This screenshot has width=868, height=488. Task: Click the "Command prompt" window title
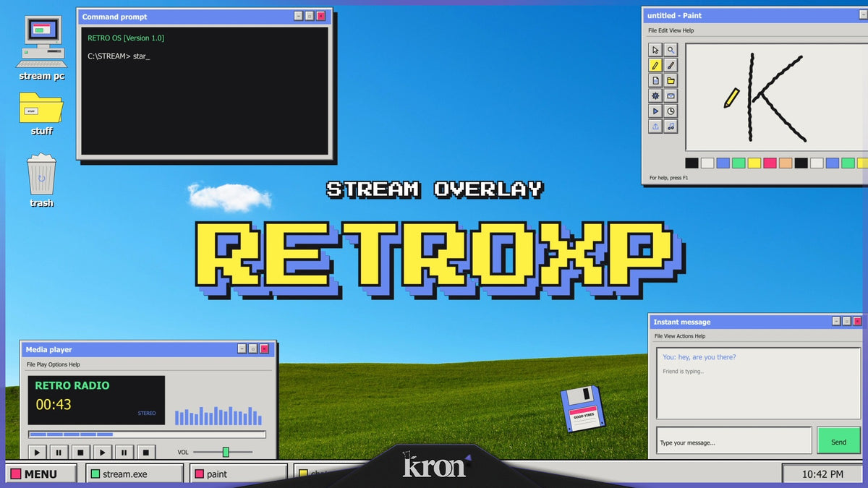[115, 17]
